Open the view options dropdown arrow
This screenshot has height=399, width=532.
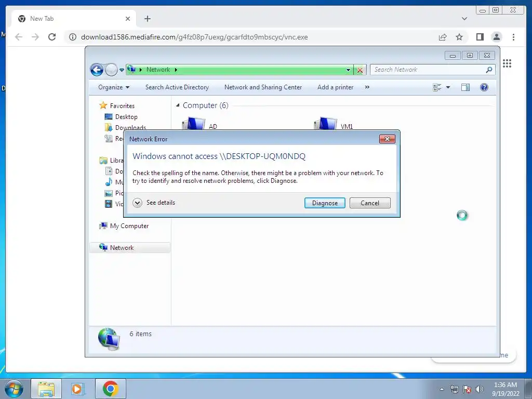click(448, 87)
